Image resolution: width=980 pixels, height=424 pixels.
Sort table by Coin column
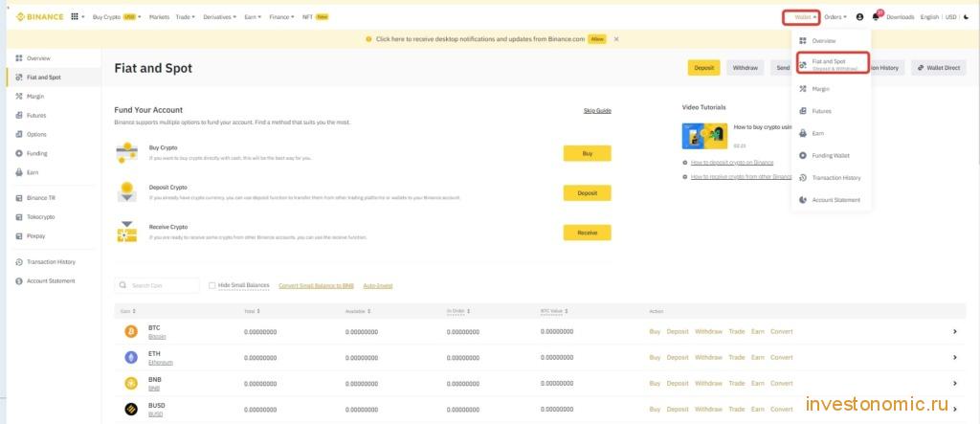tap(128, 311)
